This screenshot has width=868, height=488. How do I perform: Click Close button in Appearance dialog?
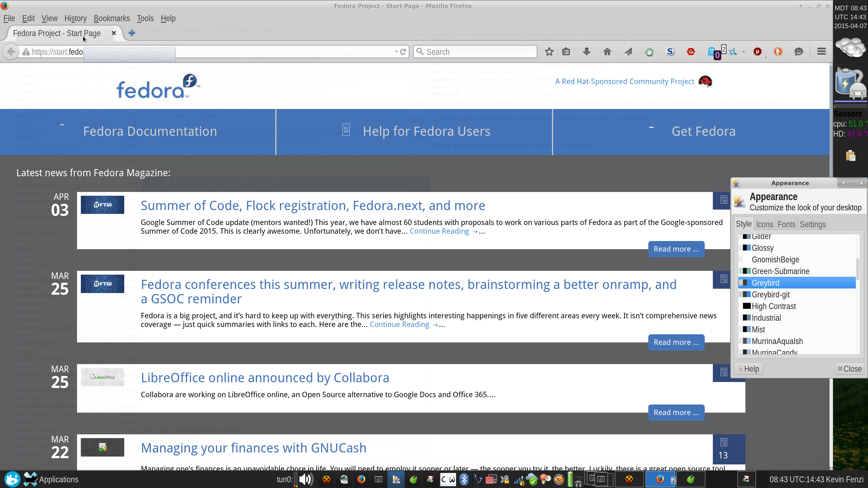point(850,369)
